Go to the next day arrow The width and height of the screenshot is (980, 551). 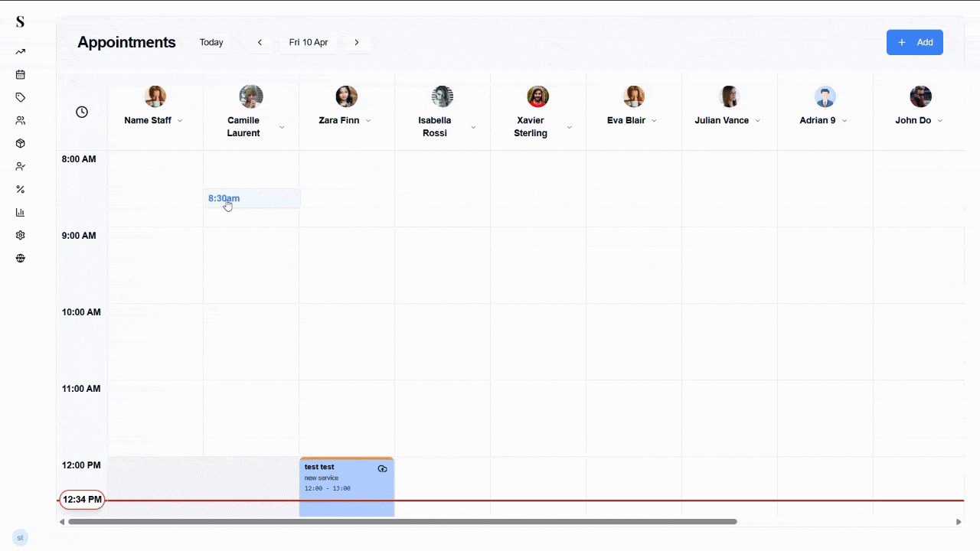(x=357, y=43)
